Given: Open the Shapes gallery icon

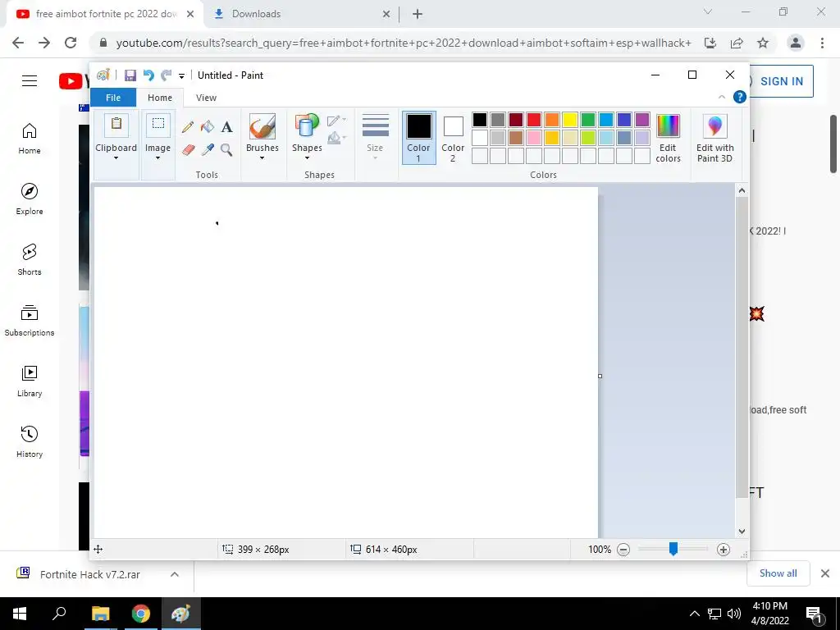Looking at the screenshot, I should 307,126.
